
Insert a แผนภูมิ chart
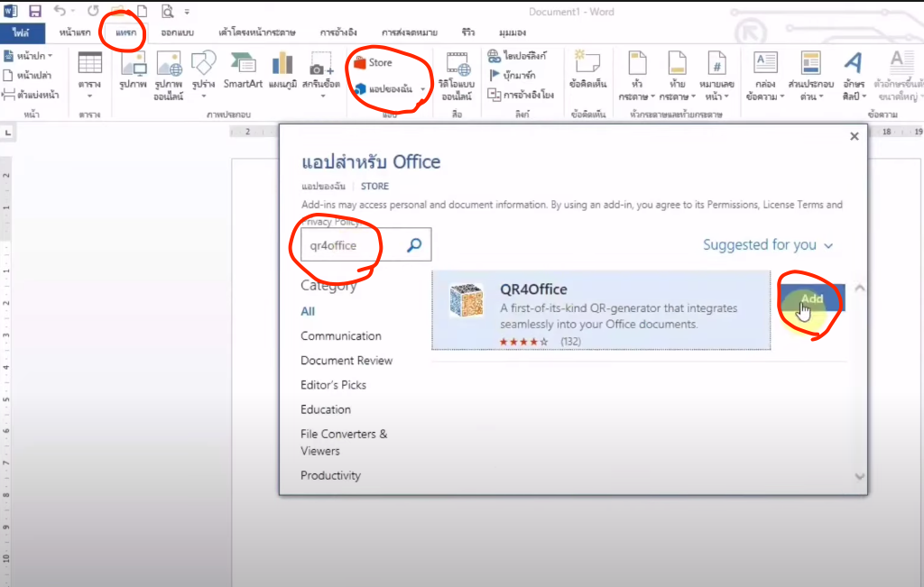click(x=282, y=70)
